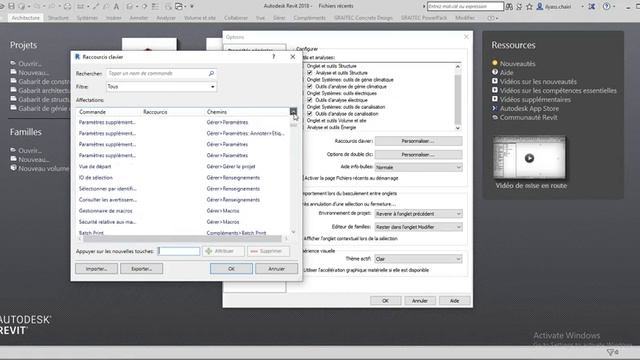
Task: Switch to the Collaborer ribbon tab
Action: (x=236, y=18)
